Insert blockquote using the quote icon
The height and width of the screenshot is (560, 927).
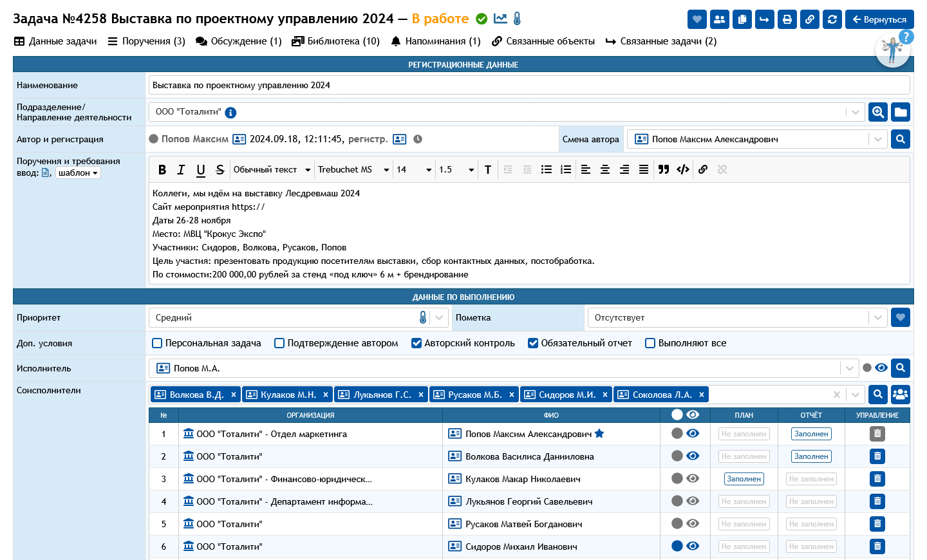coord(664,170)
